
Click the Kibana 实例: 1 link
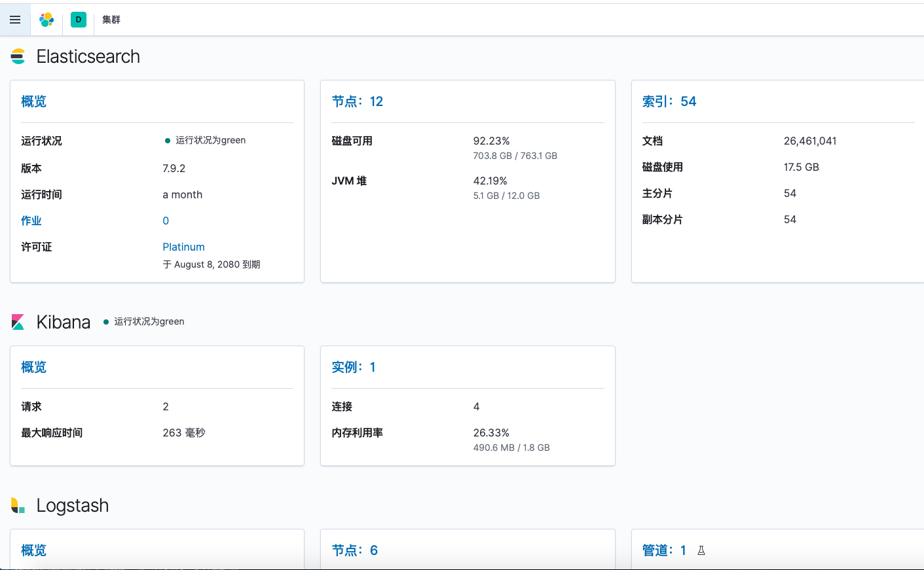(353, 366)
